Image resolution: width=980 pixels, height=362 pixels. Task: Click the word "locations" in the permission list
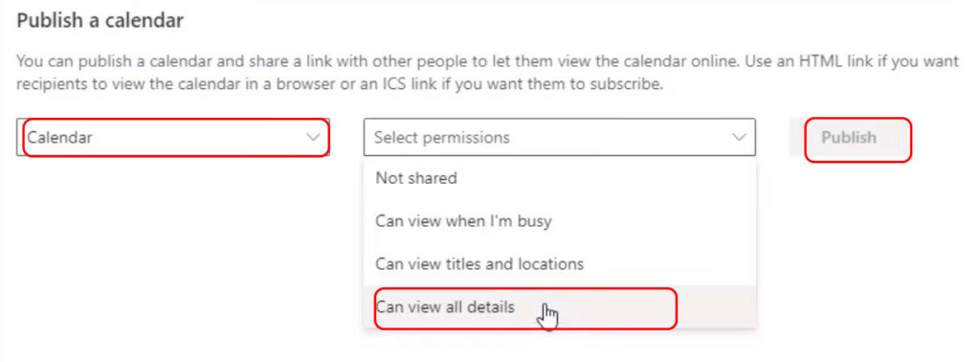pos(547,264)
